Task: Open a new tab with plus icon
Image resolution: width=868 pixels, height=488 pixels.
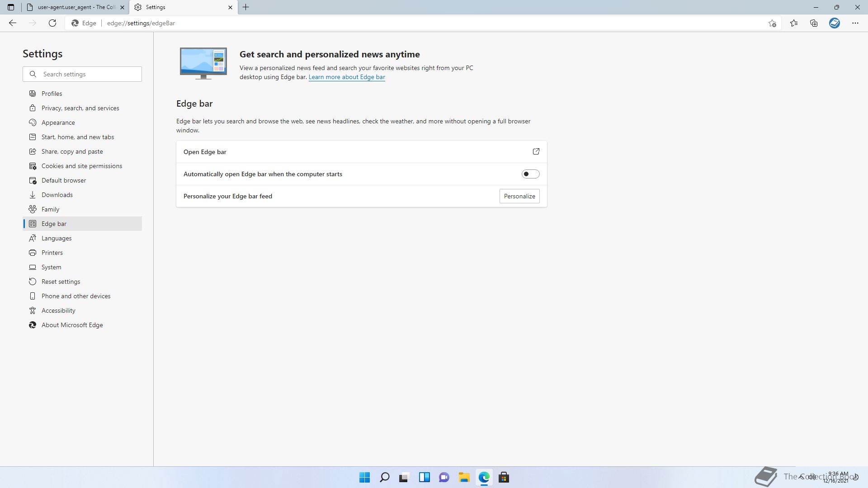Action: click(246, 7)
